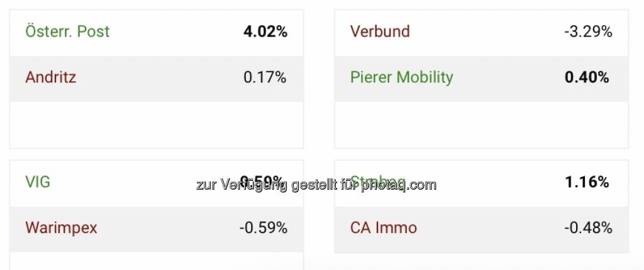Open the VIG stock link

coord(38,182)
